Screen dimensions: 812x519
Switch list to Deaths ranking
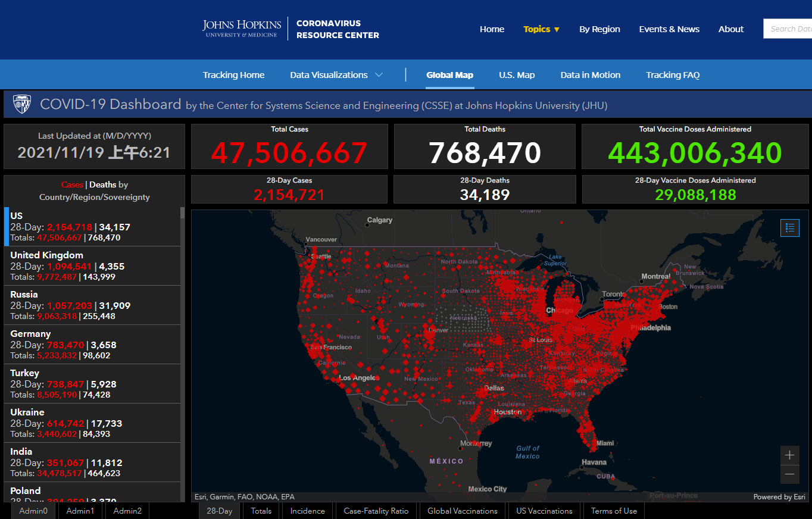[x=102, y=185]
